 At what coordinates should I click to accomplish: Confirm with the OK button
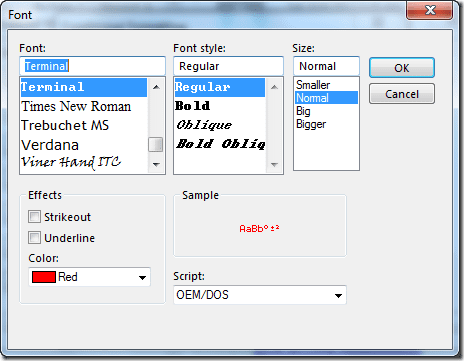click(402, 68)
